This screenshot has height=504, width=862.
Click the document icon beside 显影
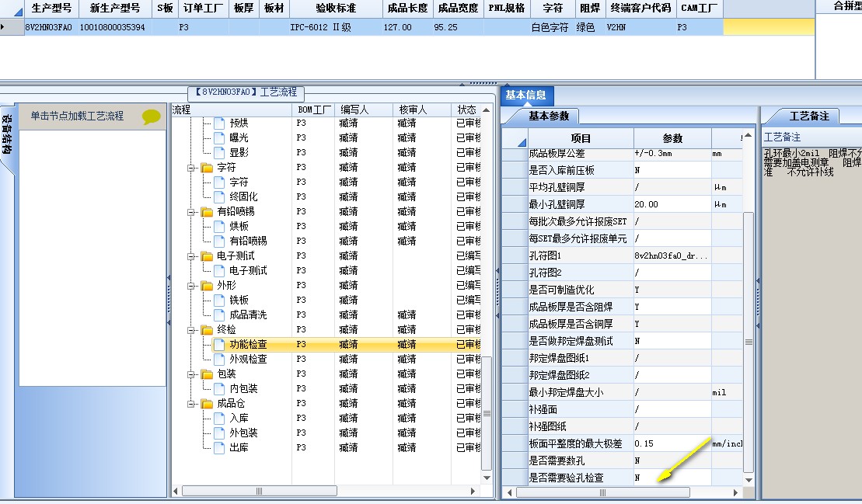(219, 153)
